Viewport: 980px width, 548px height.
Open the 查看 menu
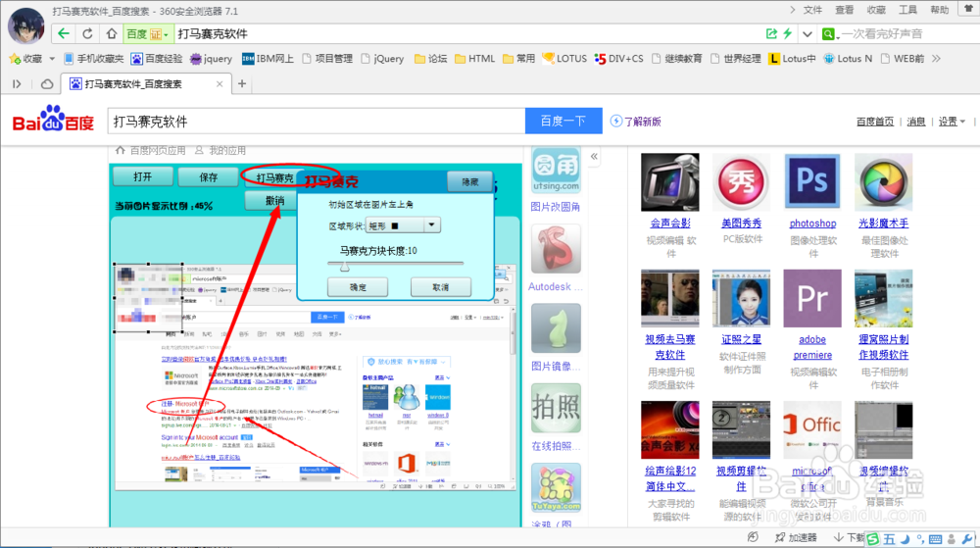pos(845,10)
